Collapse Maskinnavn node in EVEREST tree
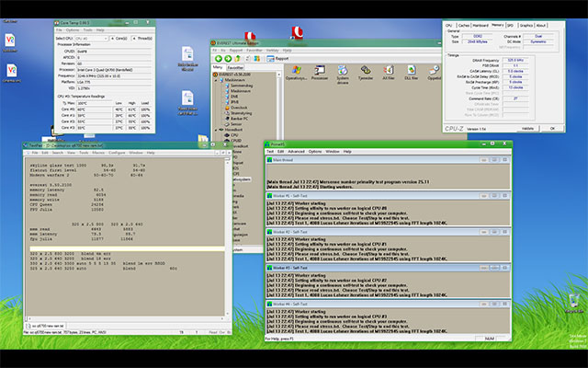This screenshot has width=588, height=368. (216, 80)
